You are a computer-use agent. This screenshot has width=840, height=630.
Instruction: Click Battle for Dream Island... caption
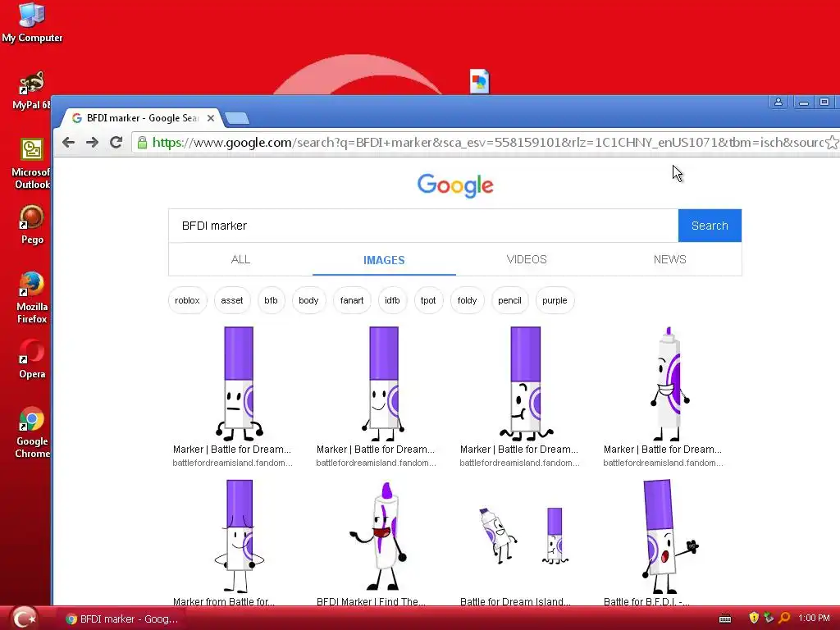pyautogui.click(x=515, y=601)
